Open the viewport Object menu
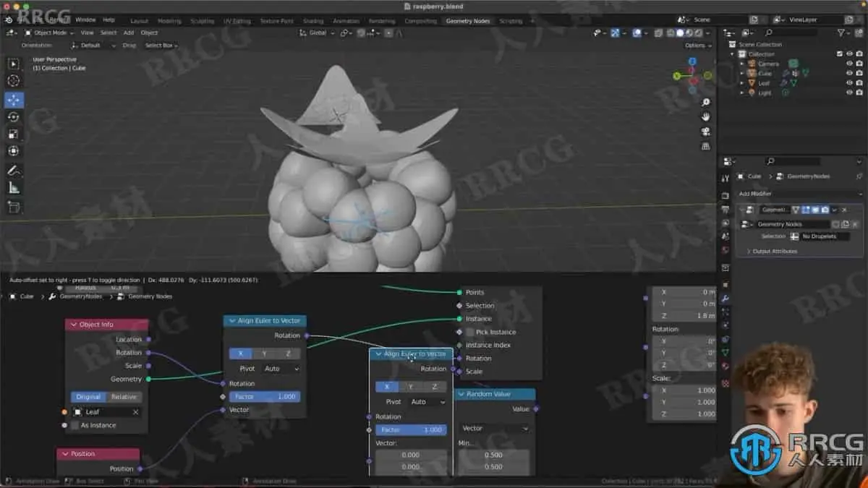 [x=149, y=33]
